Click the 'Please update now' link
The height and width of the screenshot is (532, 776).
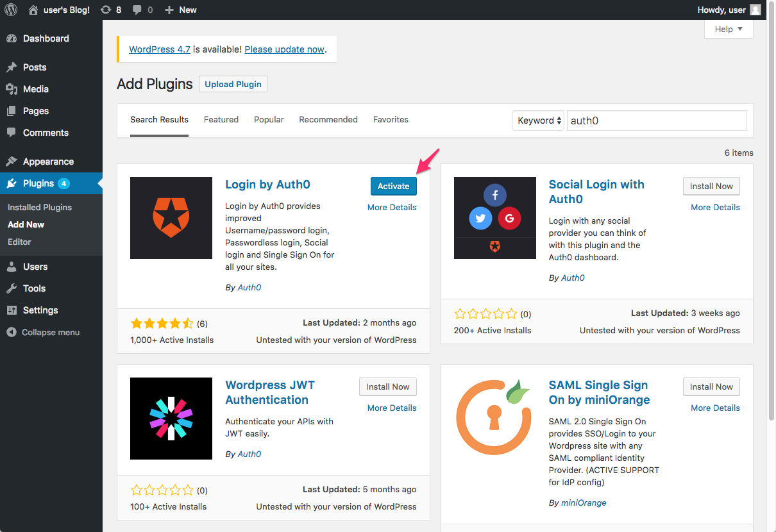(x=284, y=49)
